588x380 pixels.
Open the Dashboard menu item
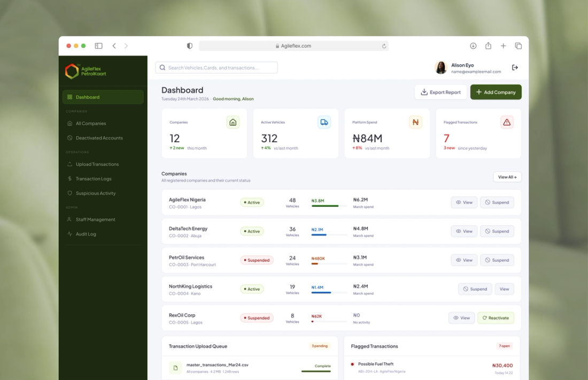[103, 97]
